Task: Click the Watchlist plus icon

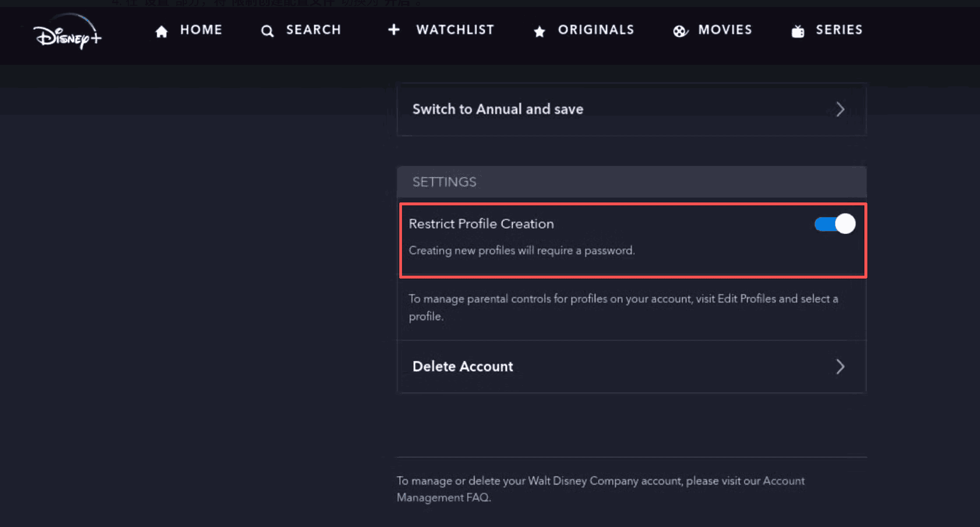Action: (x=394, y=30)
